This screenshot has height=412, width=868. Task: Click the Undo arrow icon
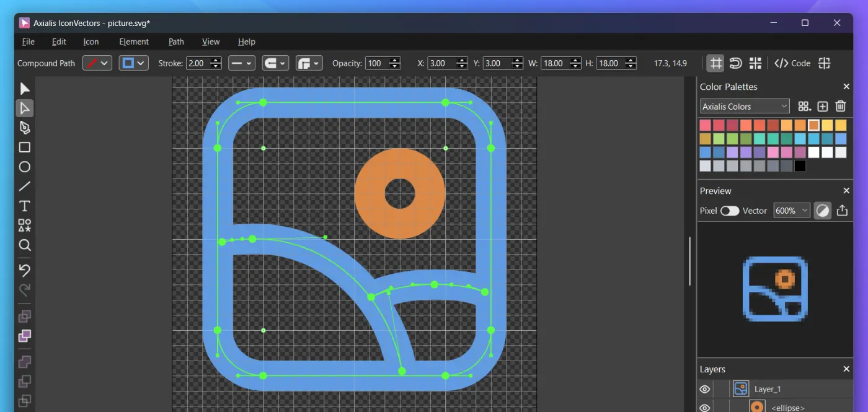tap(25, 270)
